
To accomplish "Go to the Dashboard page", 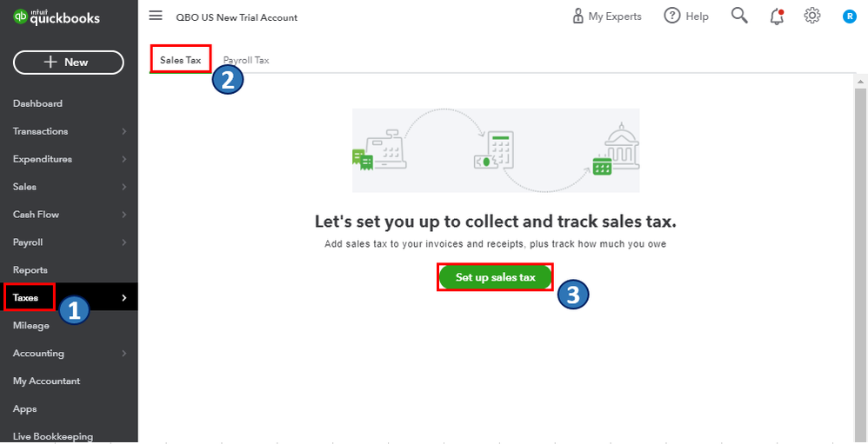I will (x=37, y=103).
